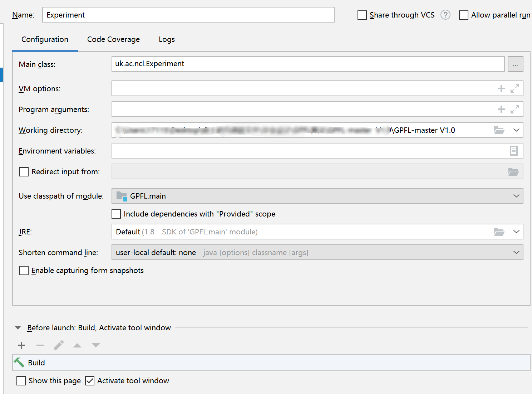
Task: Click the Build hammer icon in the before launch list
Action: tap(19, 363)
